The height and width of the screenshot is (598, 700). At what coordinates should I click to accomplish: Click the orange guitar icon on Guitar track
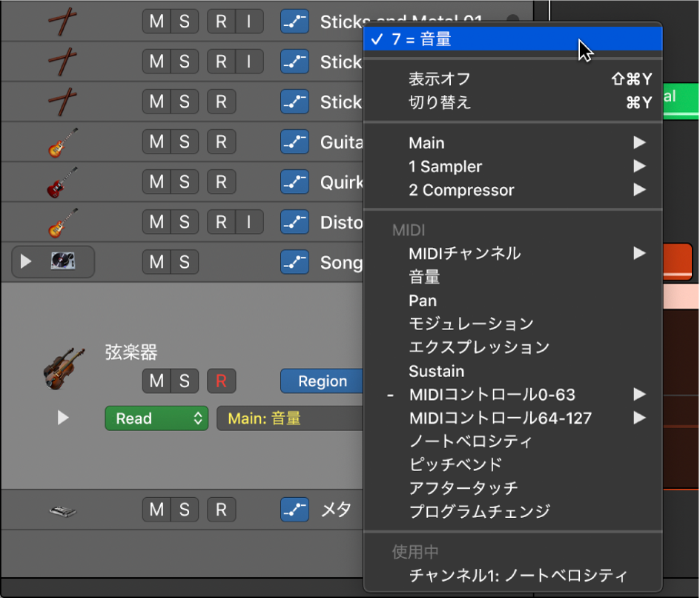click(x=63, y=142)
